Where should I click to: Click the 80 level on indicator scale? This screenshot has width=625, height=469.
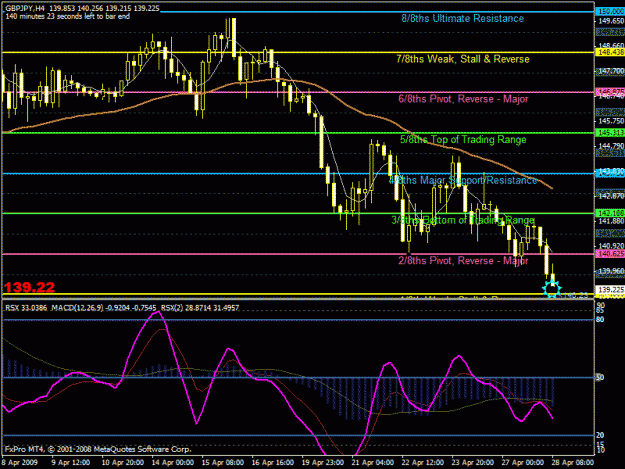pyautogui.click(x=600, y=320)
